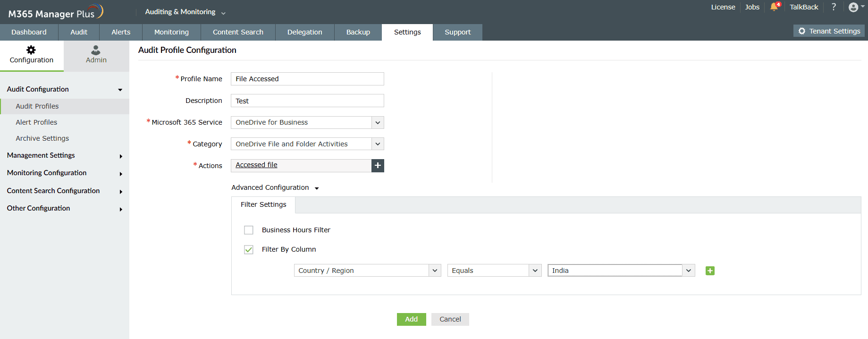Expand Monitoring Configuration in sidebar
868x339 pixels.
click(x=65, y=173)
